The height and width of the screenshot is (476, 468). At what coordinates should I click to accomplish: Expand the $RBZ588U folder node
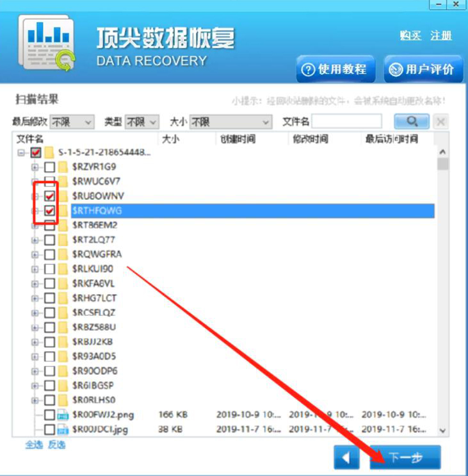(35, 327)
